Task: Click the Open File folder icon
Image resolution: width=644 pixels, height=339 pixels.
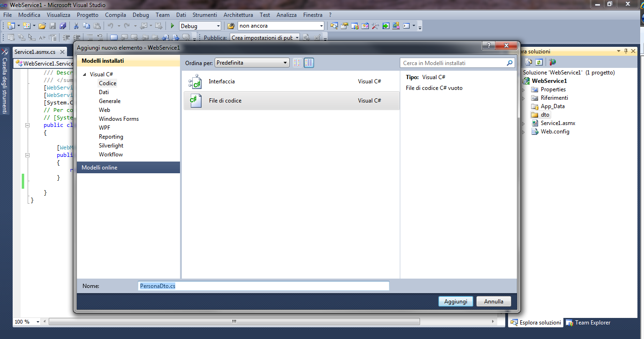Action: coord(42,26)
